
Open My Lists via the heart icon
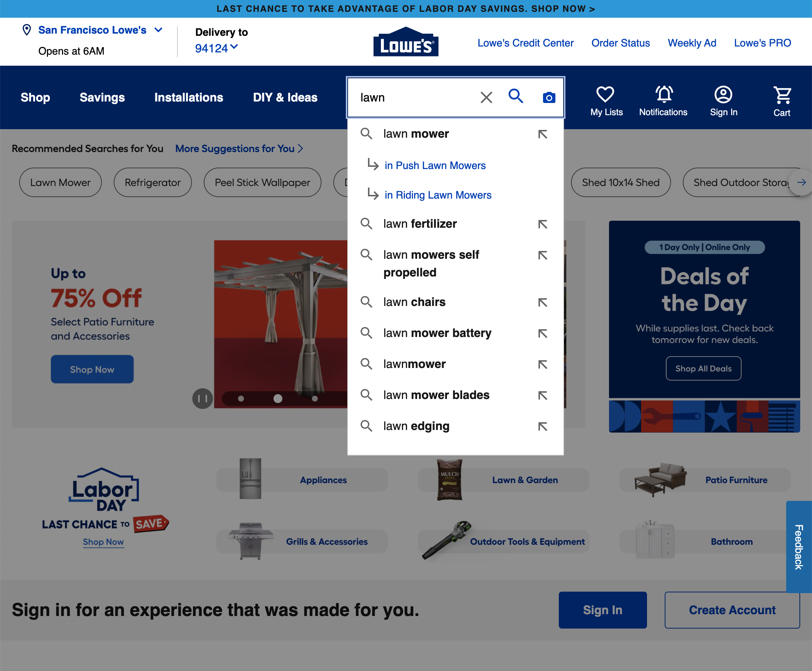(x=606, y=94)
